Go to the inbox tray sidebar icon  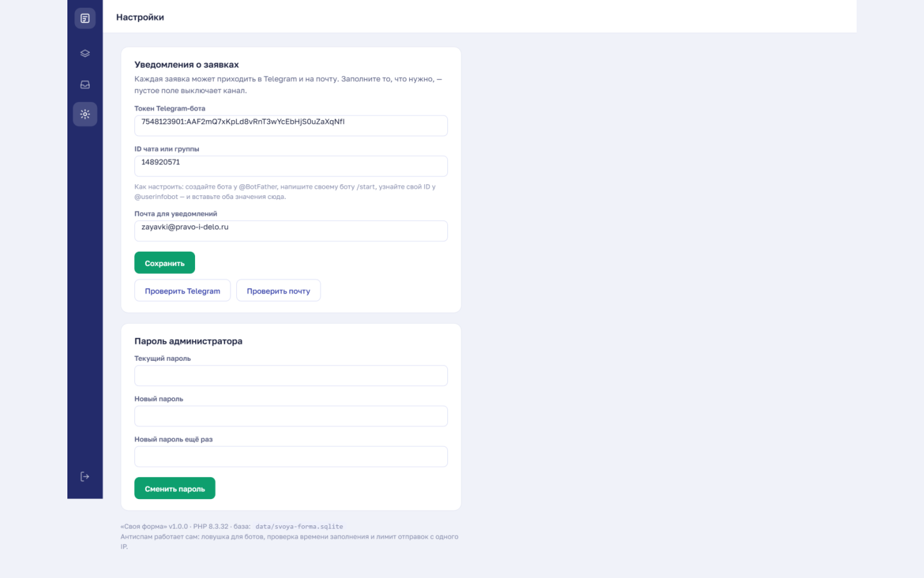click(85, 84)
